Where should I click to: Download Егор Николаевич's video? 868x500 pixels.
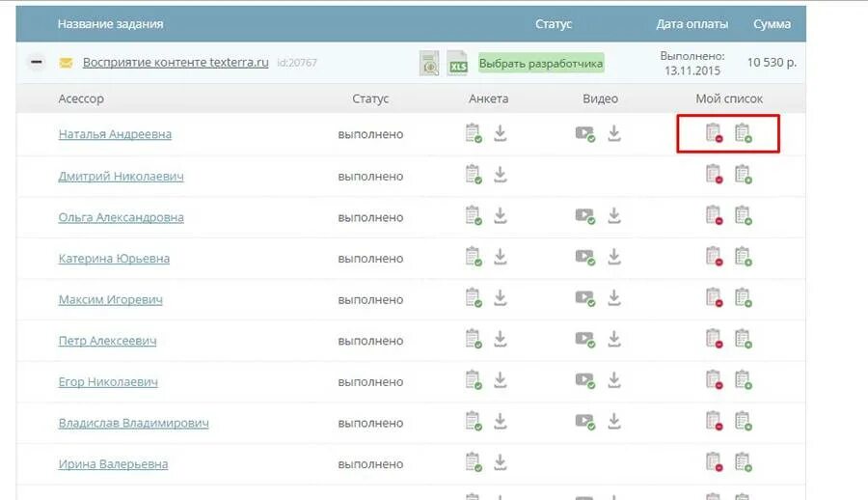coord(614,379)
